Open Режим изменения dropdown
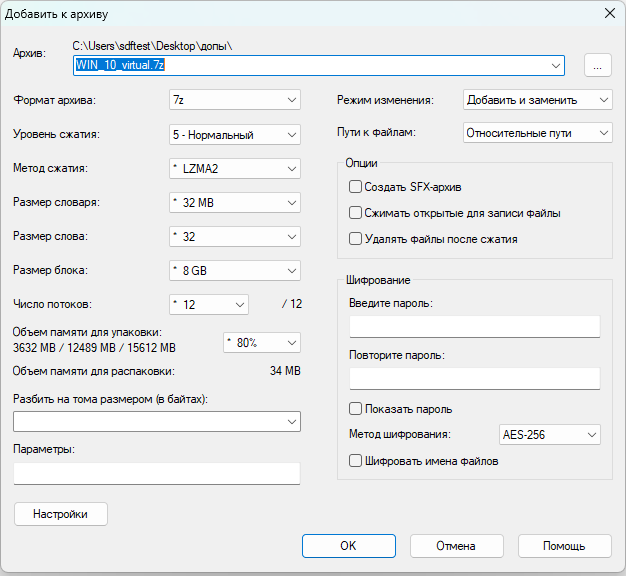The image size is (626, 576). pyautogui.click(x=538, y=100)
